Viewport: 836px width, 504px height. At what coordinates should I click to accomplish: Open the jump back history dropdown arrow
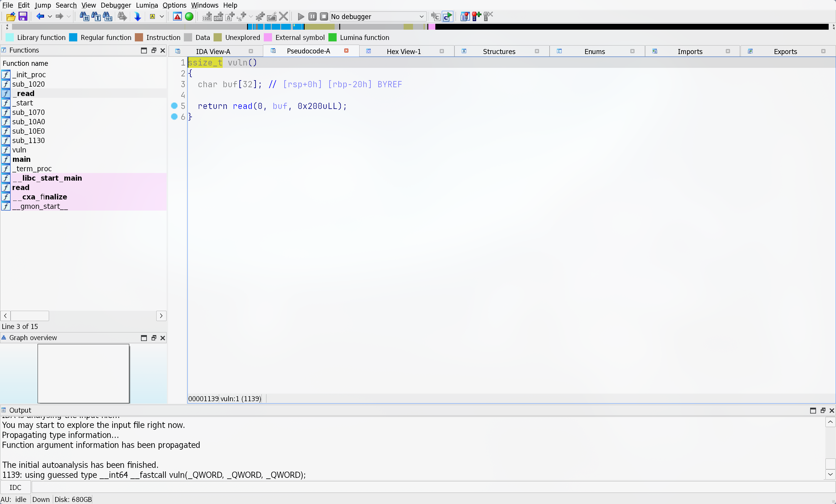point(50,16)
